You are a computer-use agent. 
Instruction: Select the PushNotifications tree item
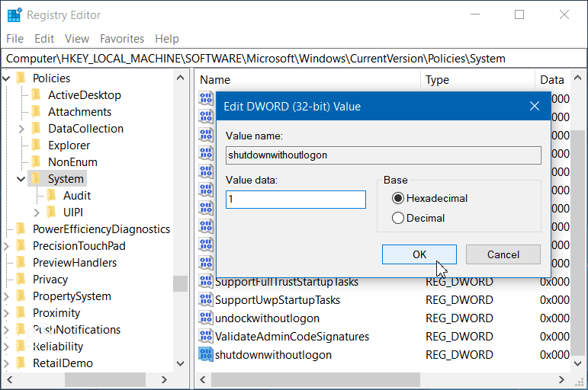tap(76, 330)
